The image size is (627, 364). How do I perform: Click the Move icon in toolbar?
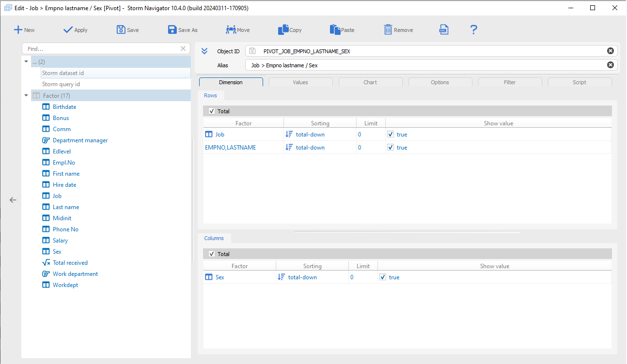[x=231, y=30]
